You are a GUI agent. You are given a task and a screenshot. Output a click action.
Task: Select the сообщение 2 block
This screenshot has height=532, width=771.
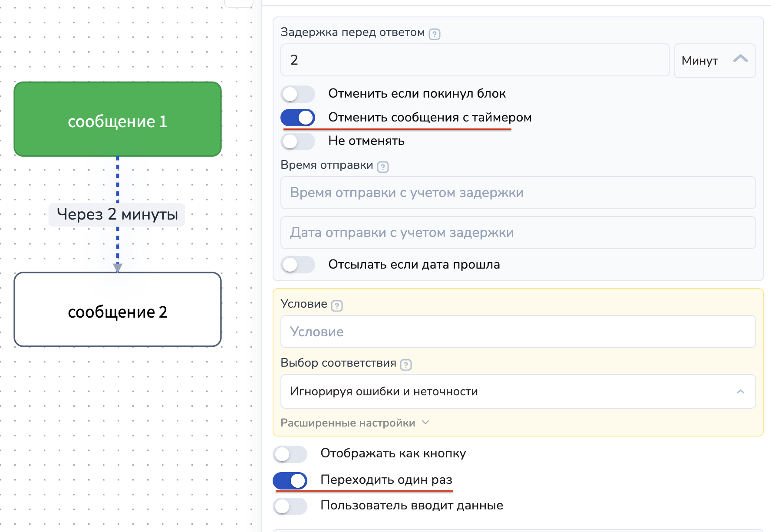118,309
